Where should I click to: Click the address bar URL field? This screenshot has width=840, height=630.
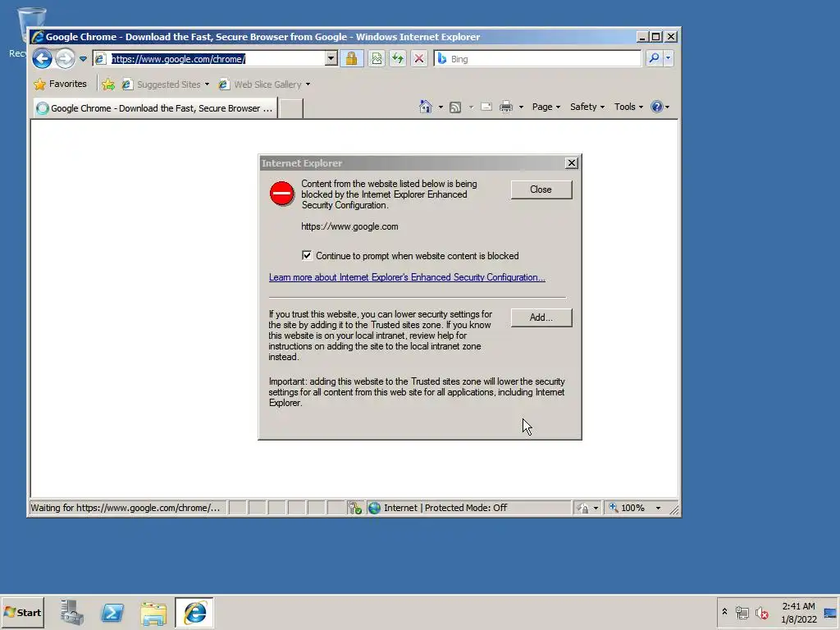point(209,59)
